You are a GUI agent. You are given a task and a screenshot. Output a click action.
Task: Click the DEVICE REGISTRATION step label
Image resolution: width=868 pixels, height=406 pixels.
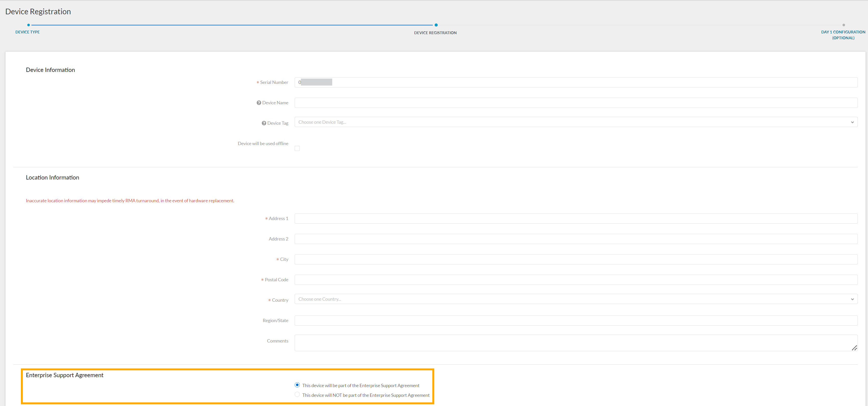tap(435, 33)
